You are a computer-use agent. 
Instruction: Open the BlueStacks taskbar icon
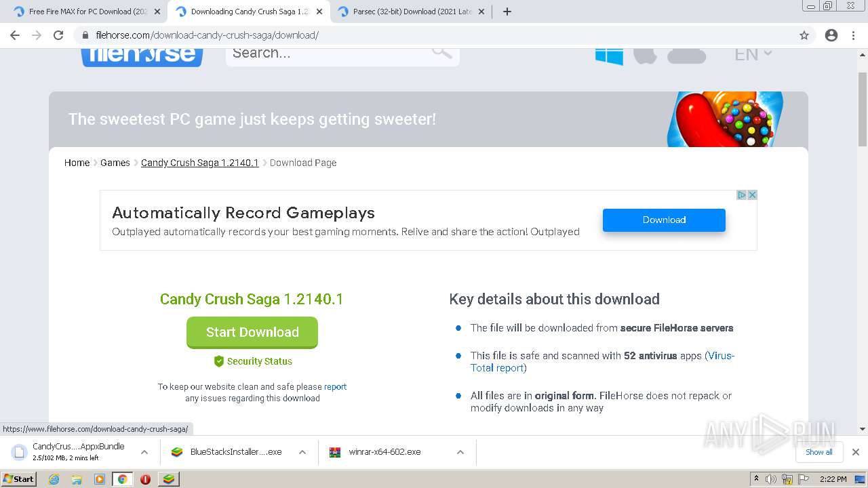pos(168,479)
